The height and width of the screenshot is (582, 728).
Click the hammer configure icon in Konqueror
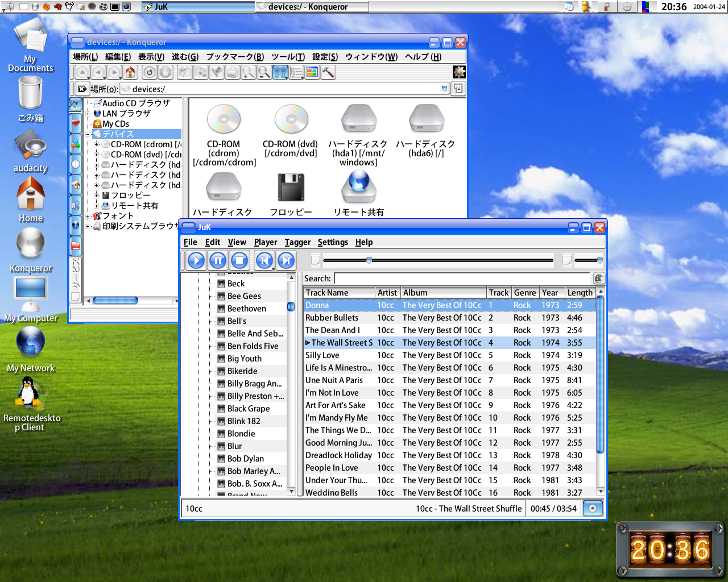(x=328, y=72)
